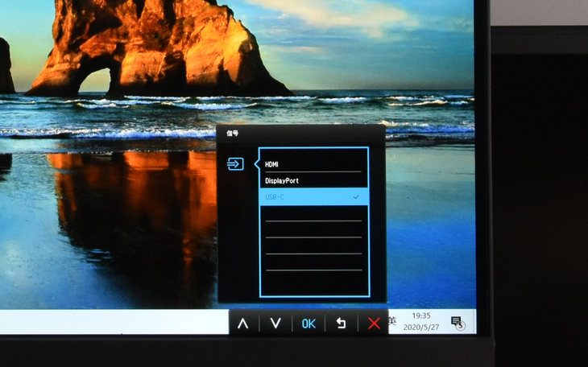Open the clock showing 19:35
Screen dimensions: 588x367
pos(420,316)
